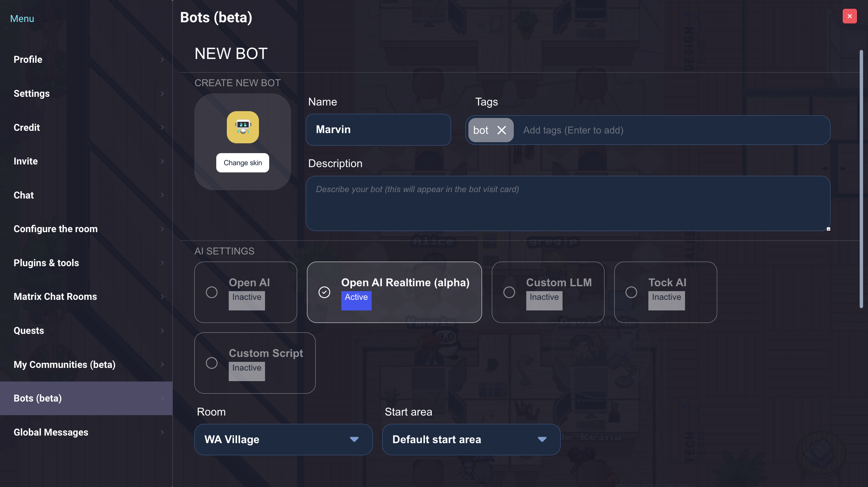Expand the Quests section chevron
The width and height of the screenshot is (868, 487).
[162, 330]
